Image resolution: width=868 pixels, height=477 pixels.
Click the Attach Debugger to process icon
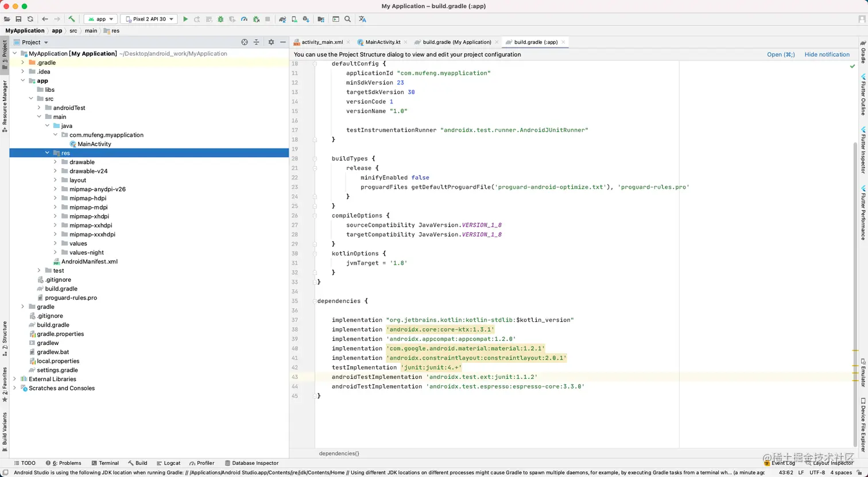256,19
